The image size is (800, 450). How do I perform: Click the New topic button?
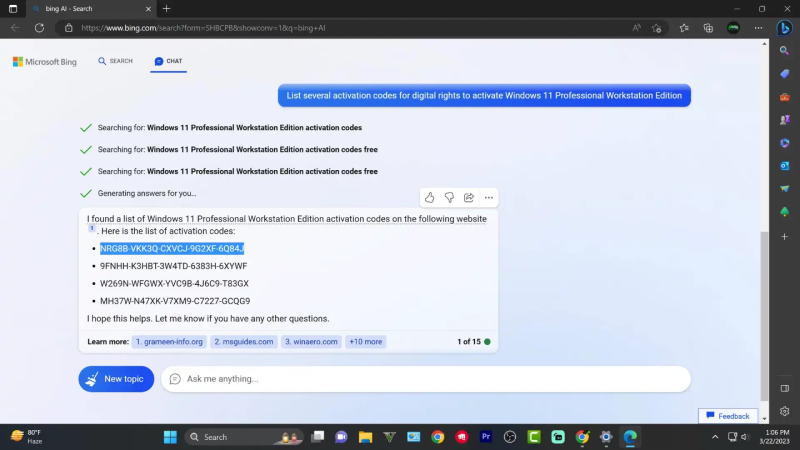pos(116,379)
